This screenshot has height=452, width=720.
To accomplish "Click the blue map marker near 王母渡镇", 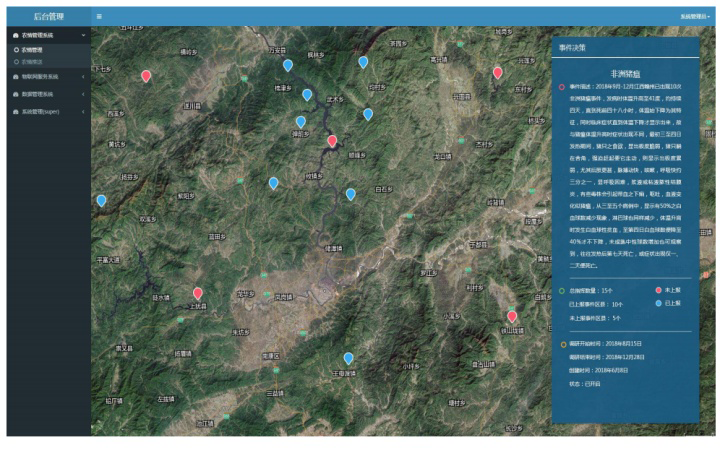I will tap(348, 358).
